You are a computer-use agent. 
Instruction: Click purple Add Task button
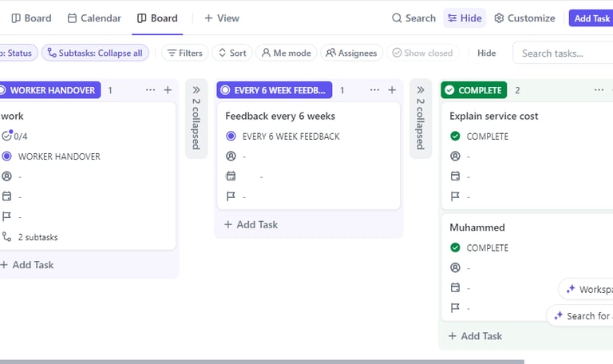(591, 18)
